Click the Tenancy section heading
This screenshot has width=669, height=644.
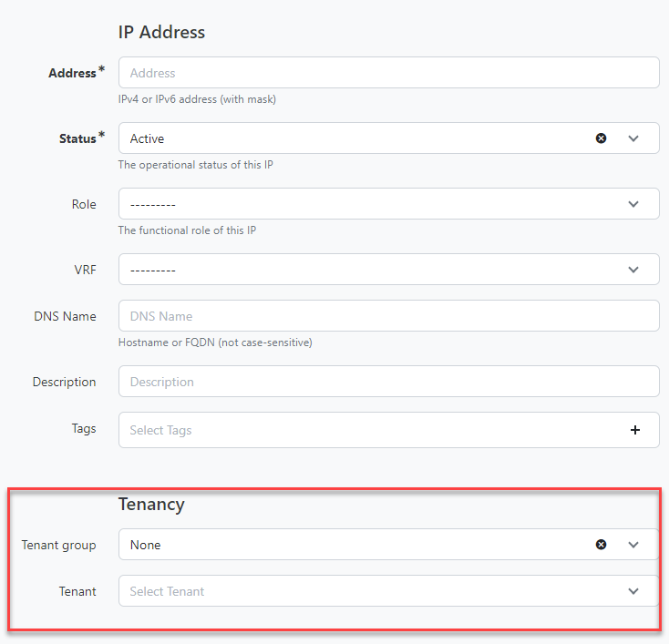pyautogui.click(x=151, y=505)
